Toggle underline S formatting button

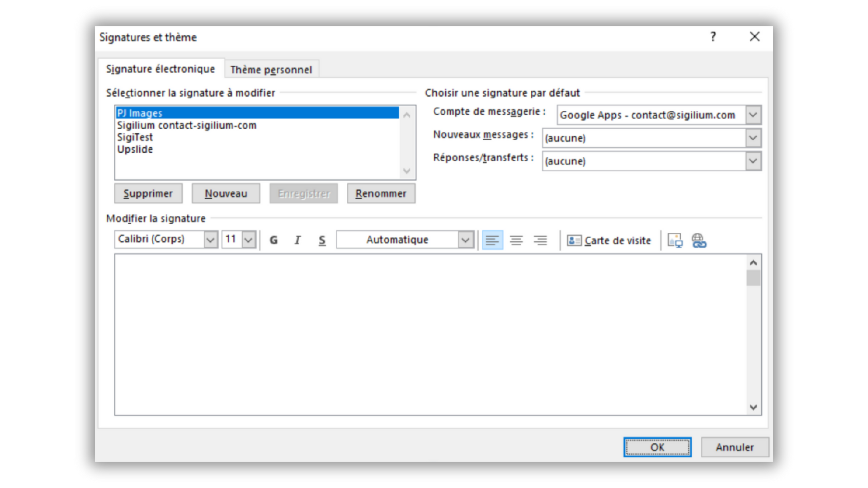coord(322,240)
